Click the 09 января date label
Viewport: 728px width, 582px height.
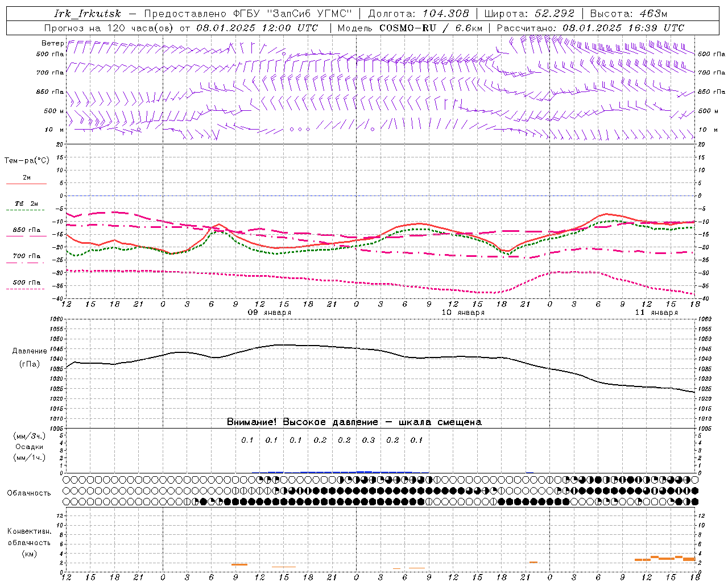270,313
